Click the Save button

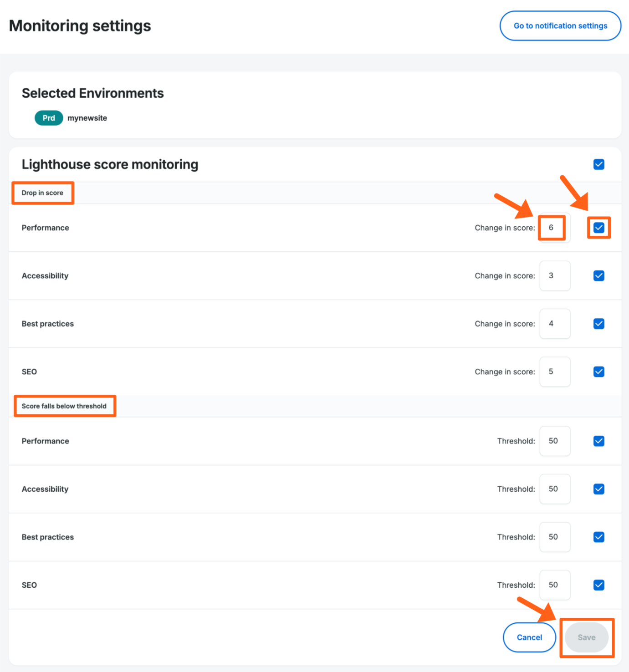(x=586, y=637)
